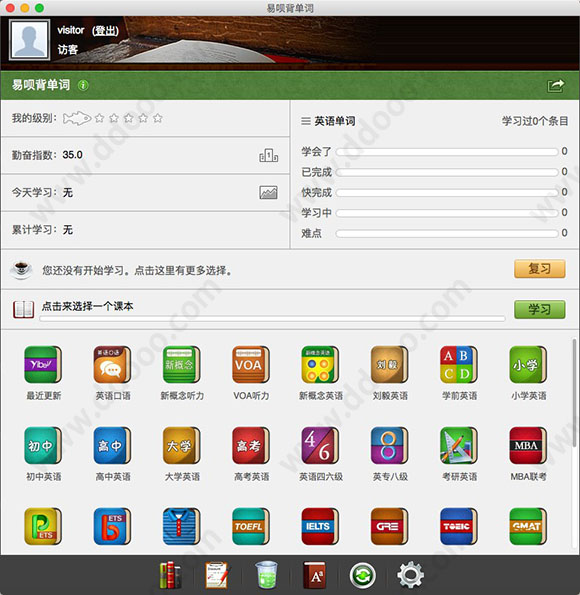Open the 小学英语 book icon

tap(528, 364)
